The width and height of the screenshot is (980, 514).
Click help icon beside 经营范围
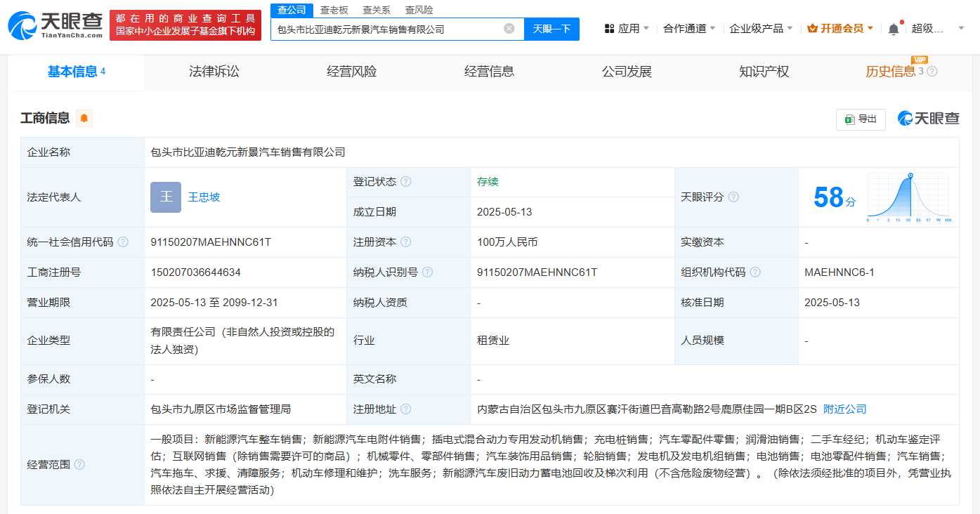(x=79, y=465)
